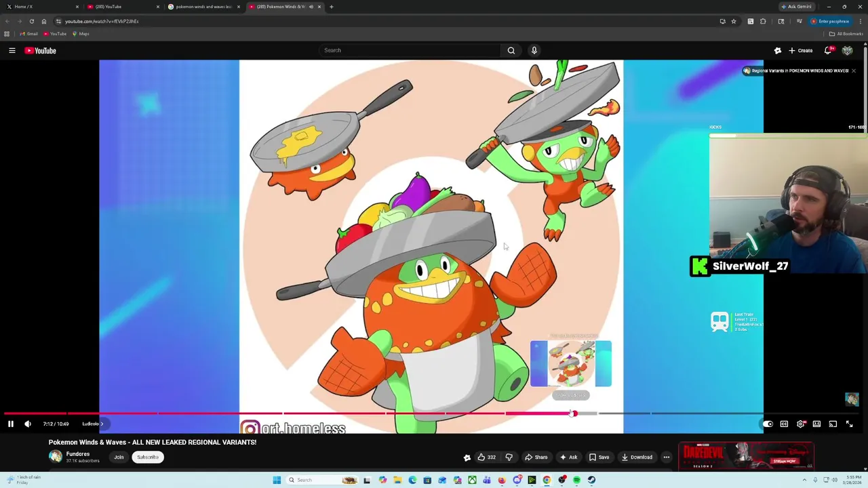
Task: Go to the YouTube home via the logo
Action: (41, 50)
